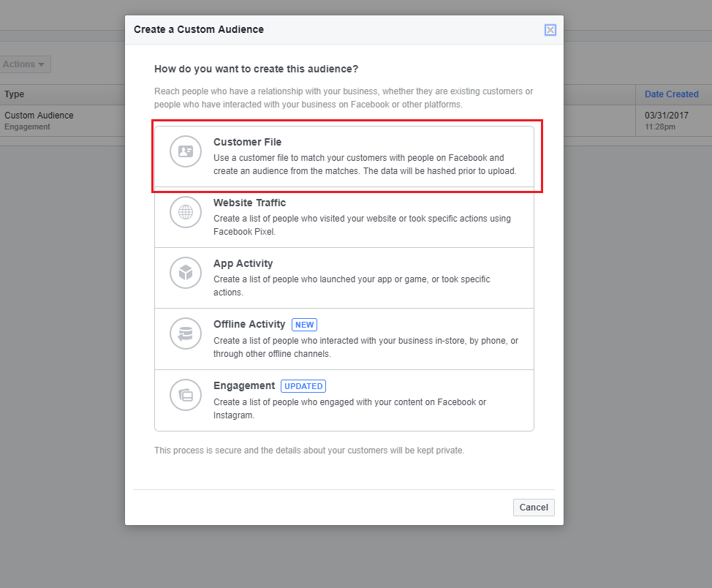The width and height of the screenshot is (712, 588).
Task: Choose the Engagement option title
Action: coord(243,385)
